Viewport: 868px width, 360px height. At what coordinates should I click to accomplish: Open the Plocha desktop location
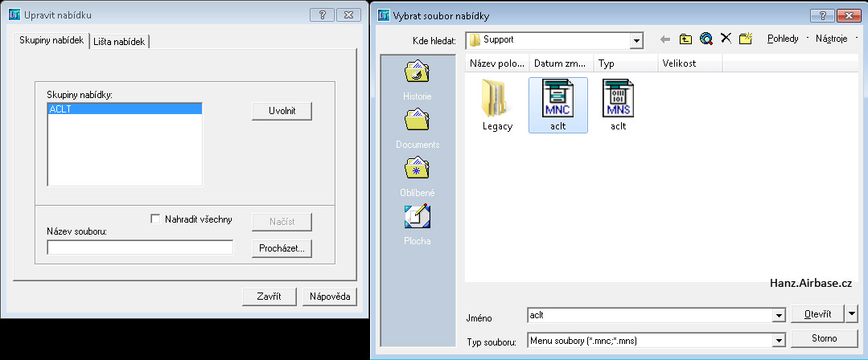(x=418, y=226)
